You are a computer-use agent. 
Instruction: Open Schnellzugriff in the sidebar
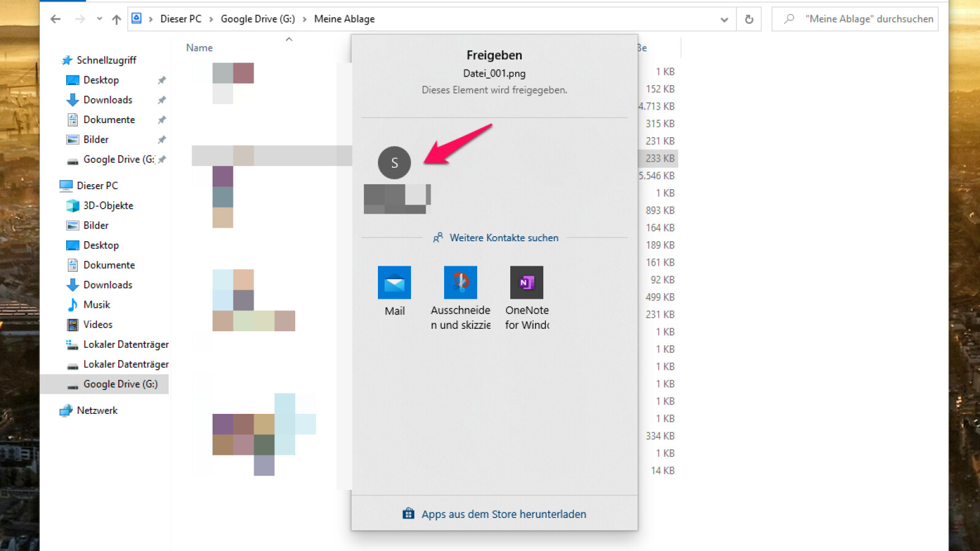point(106,60)
